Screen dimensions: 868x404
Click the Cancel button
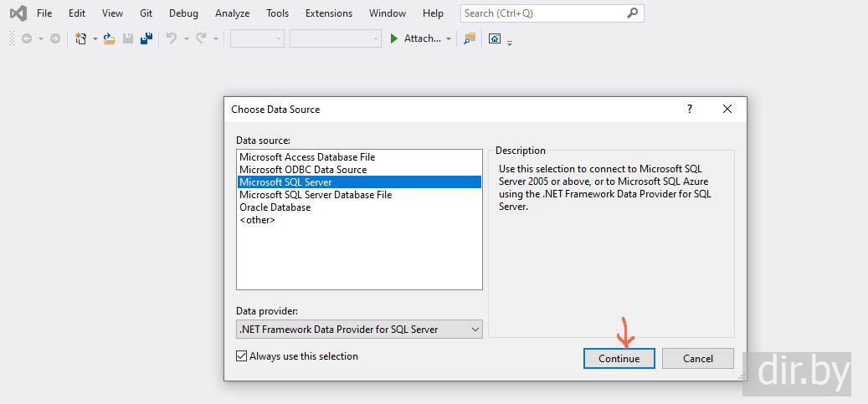point(698,359)
